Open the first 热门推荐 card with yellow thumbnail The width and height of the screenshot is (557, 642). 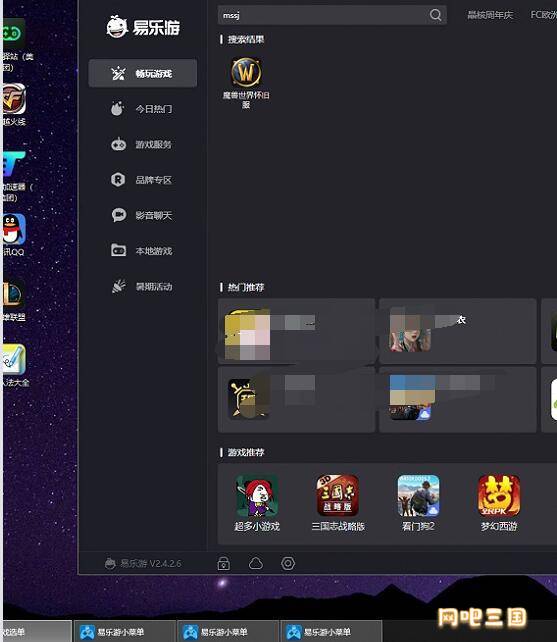296,331
